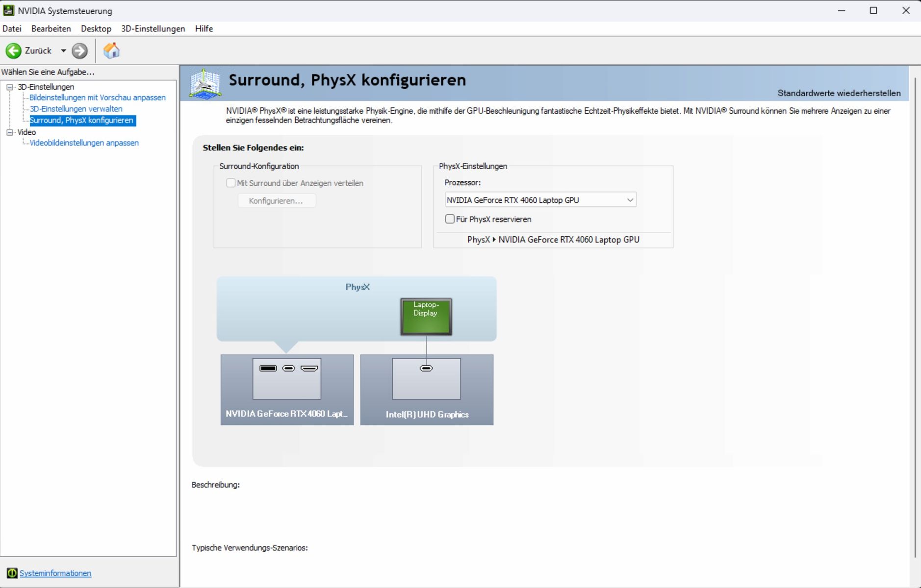Close the NVIDIA Systemsteuerung window

click(x=906, y=10)
